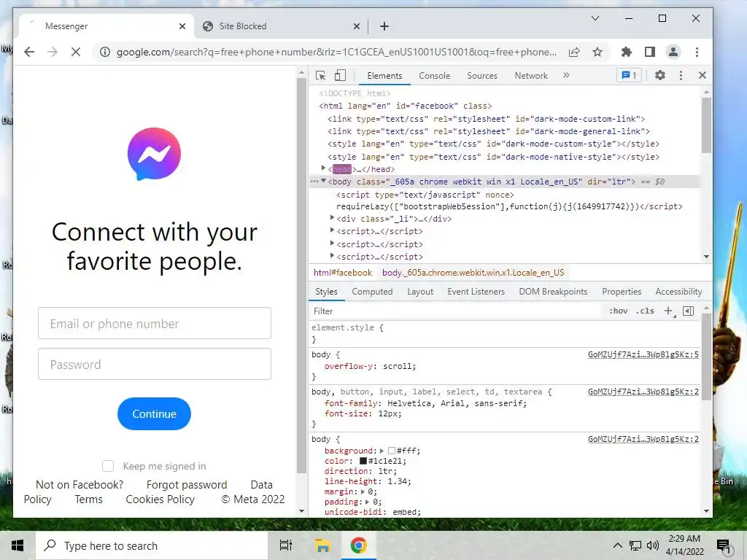747x560 pixels.
Task: Open the DOM Breakpoints tab
Action: tap(553, 292)
